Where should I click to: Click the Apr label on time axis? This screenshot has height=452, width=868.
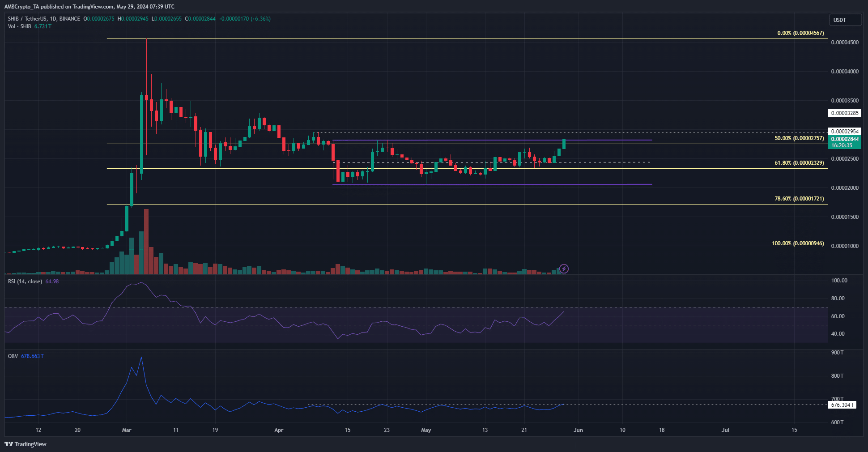tap(279, 430)
